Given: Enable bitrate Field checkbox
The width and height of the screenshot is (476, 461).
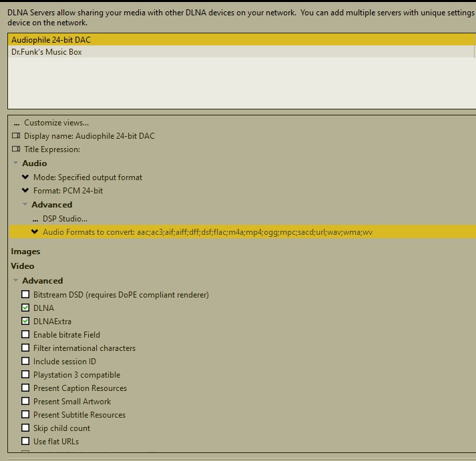Looking at the screenshot, I should 25,335.
